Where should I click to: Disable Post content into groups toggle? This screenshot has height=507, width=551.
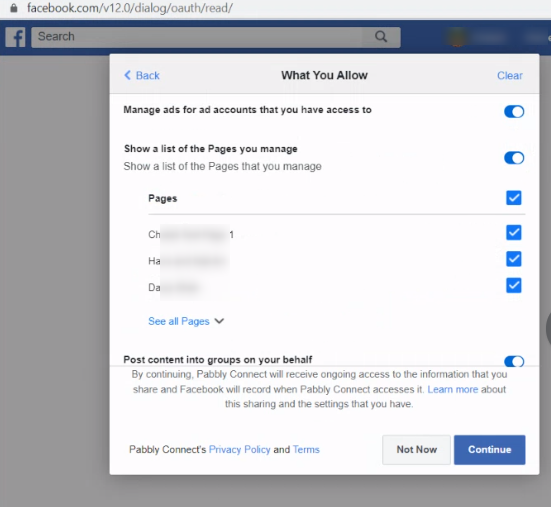pyautogui.click(x=514, y=361)
